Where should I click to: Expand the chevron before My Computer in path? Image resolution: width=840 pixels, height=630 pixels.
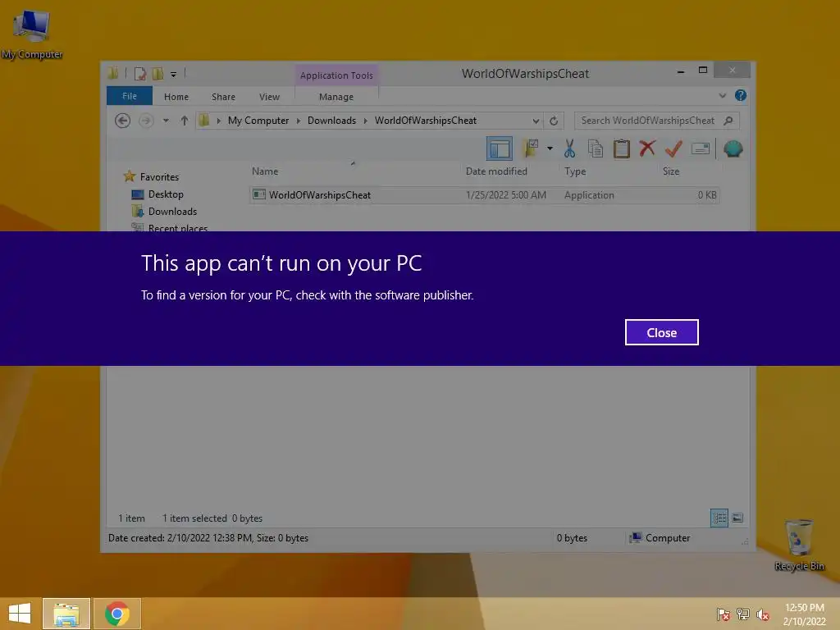point(218,121)
